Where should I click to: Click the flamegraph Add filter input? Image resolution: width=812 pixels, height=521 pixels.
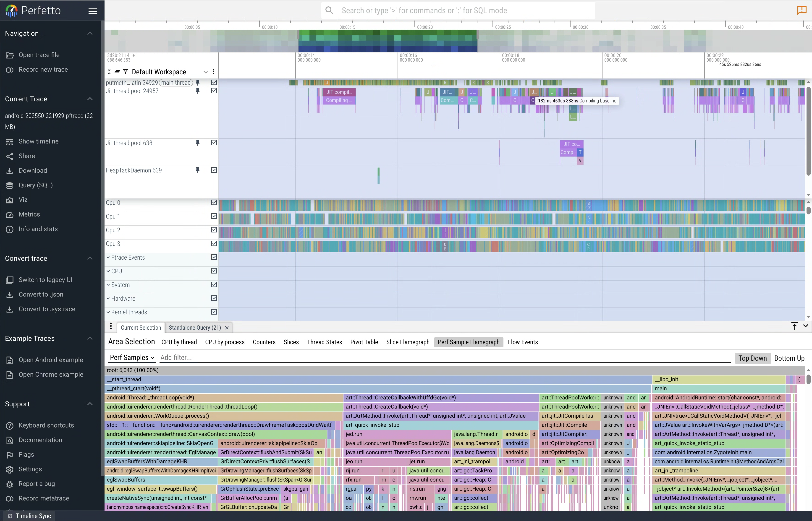pyautogui.click(x=440, y=358)
